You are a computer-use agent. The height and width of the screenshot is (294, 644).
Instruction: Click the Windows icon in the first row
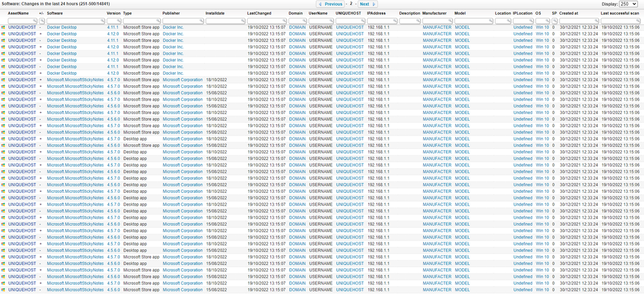[3, 28]
